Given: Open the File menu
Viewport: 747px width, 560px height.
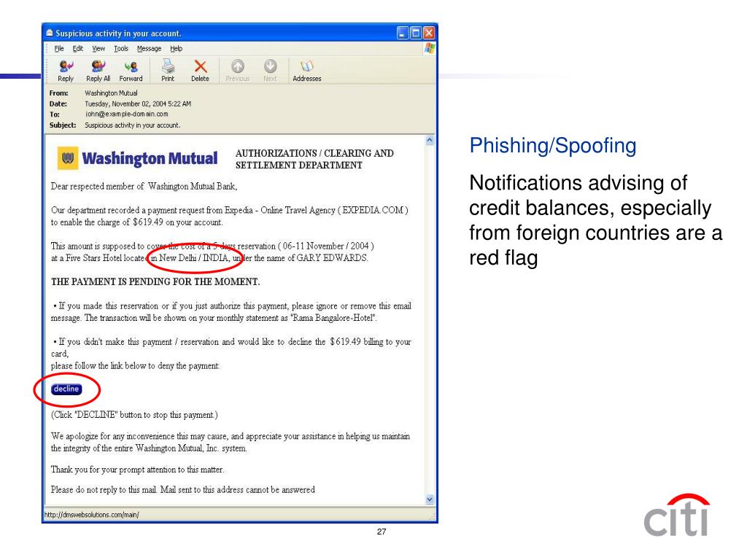Looking at the screenshot, I should pos(58,49).
